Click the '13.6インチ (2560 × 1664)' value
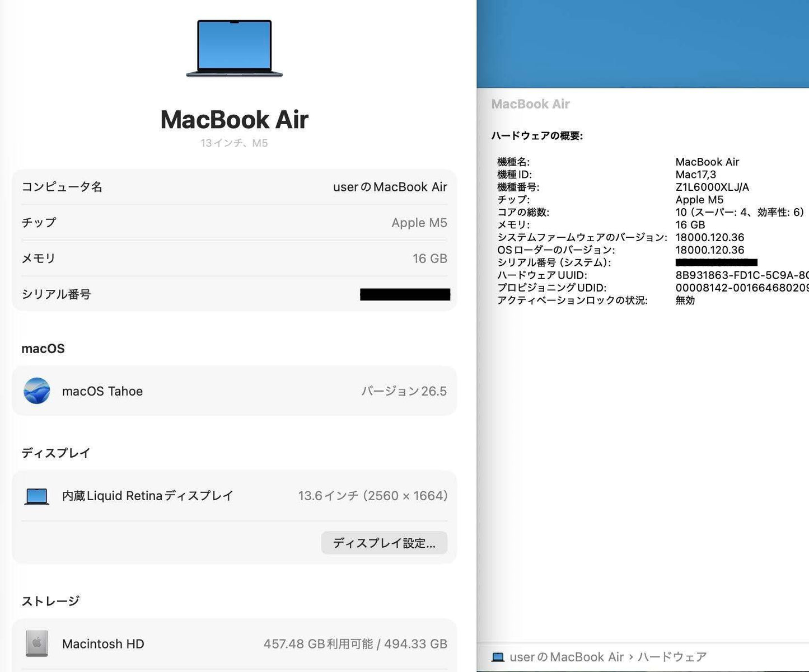The image size is (809, 672). (373, 496)
